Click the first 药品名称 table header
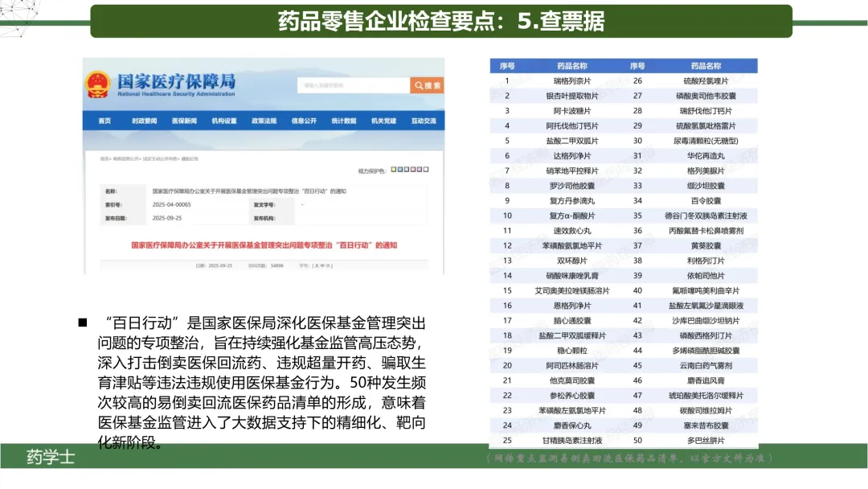This screenshot has width=868, height=489. [572, 66]
